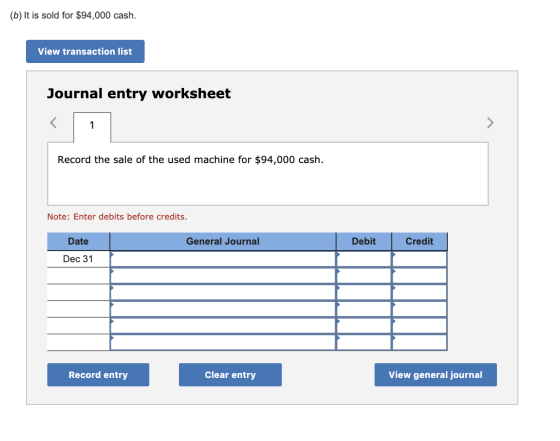This screenshot has height=441, width=560.
Task: Click Debit cell in third row
Action: pos(364,292)
